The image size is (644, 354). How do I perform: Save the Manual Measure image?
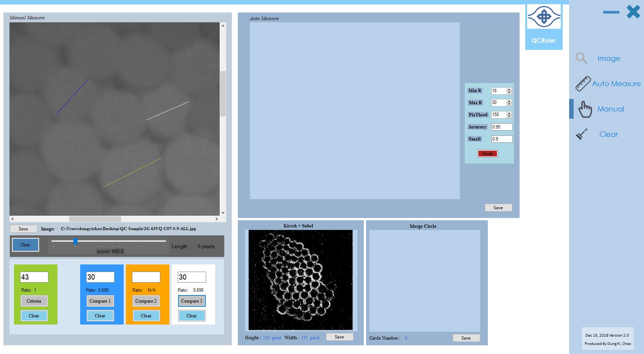[23, 229]
